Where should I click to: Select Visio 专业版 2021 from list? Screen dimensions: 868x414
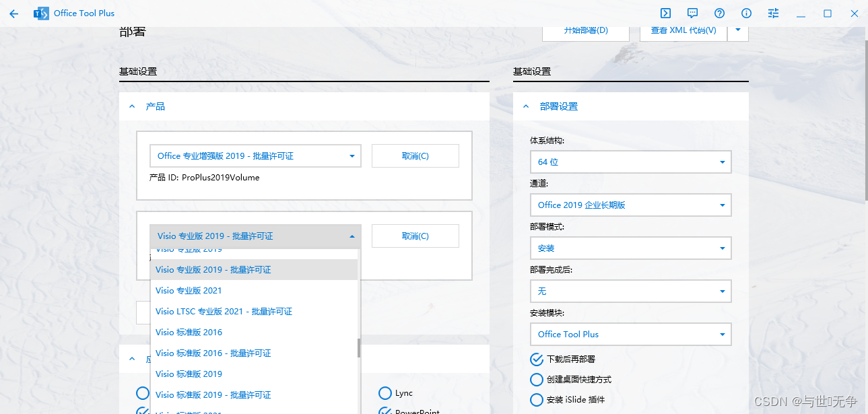click(254, 290)
